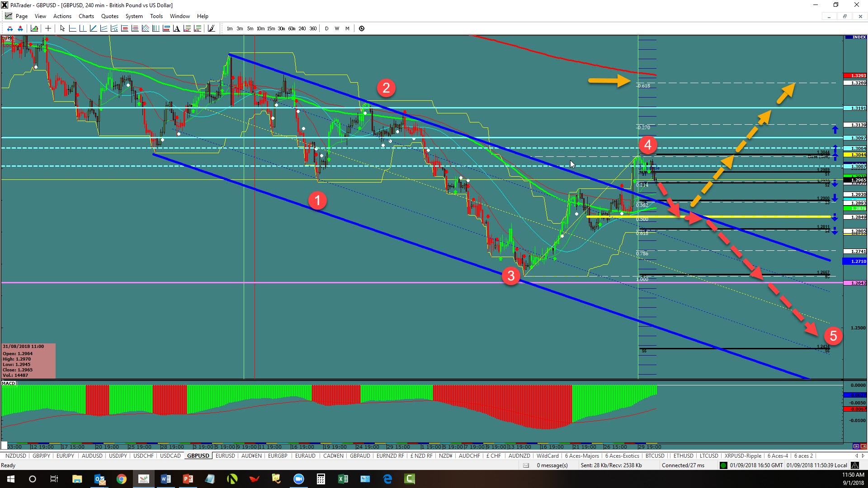Select the Fibonacci retracement tool
The height and width of the screenshot is (488, 868).
[x=124, y=28]
